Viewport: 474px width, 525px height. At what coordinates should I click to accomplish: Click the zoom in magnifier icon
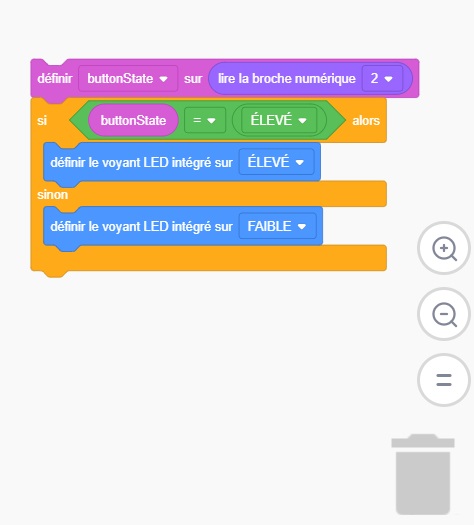point(444,248)
